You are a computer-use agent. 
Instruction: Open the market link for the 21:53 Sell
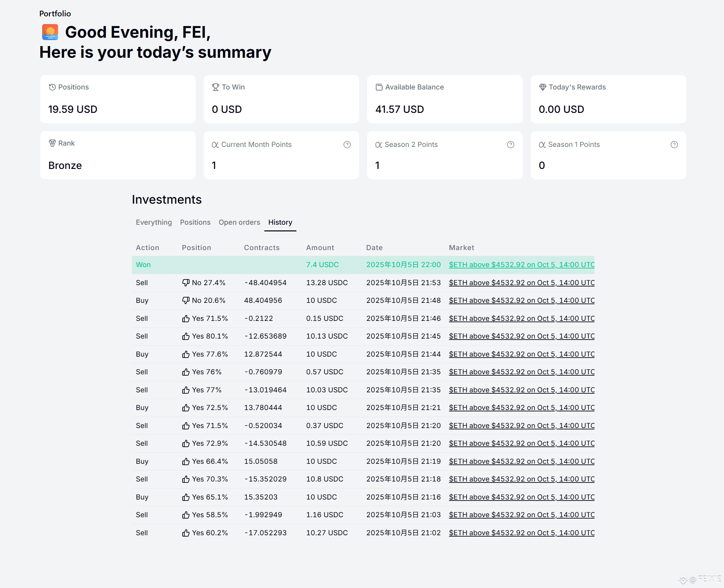pos(521,282)
